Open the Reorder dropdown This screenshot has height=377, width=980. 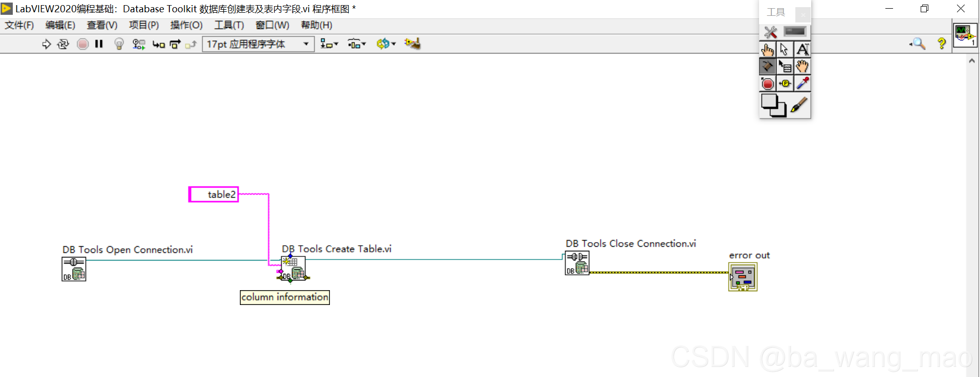coord(386,44)
